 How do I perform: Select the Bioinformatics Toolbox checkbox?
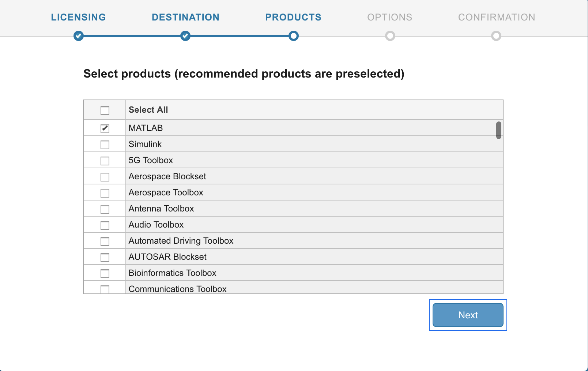coord(105,274)
